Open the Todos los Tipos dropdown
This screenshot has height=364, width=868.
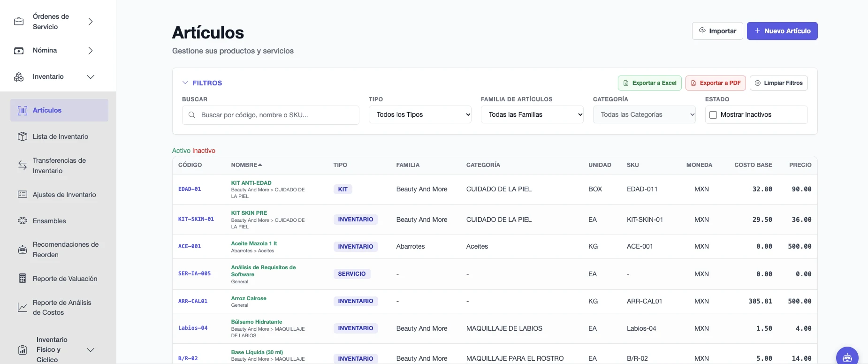[420, 114]
